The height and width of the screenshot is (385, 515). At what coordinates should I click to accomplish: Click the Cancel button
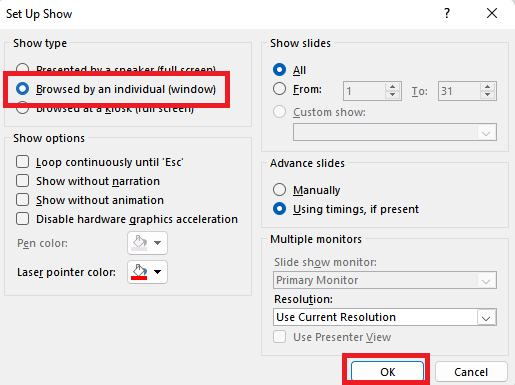[471, 372]
